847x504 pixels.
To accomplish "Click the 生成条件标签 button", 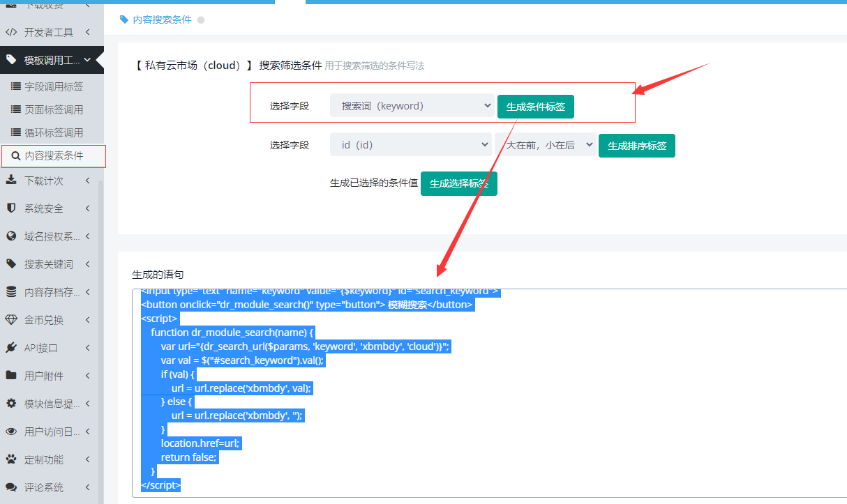I will point(536,107).
